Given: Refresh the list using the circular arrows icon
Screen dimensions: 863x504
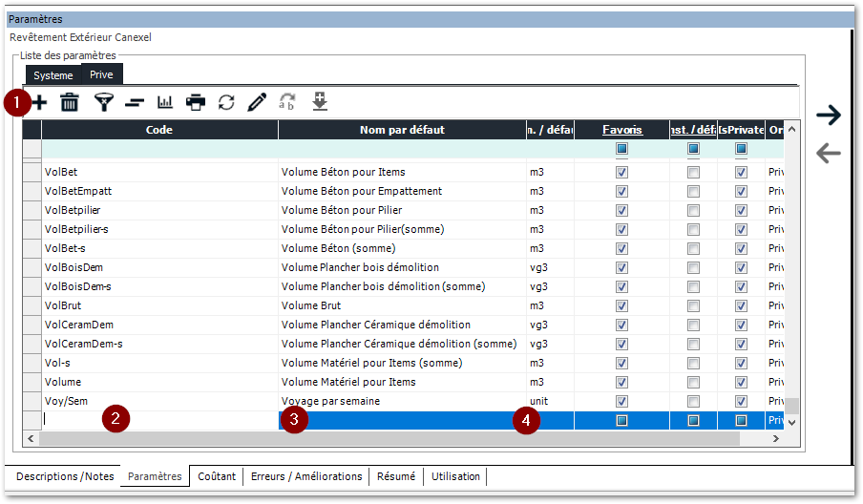Looking at the screenshot, I should 226,102.
